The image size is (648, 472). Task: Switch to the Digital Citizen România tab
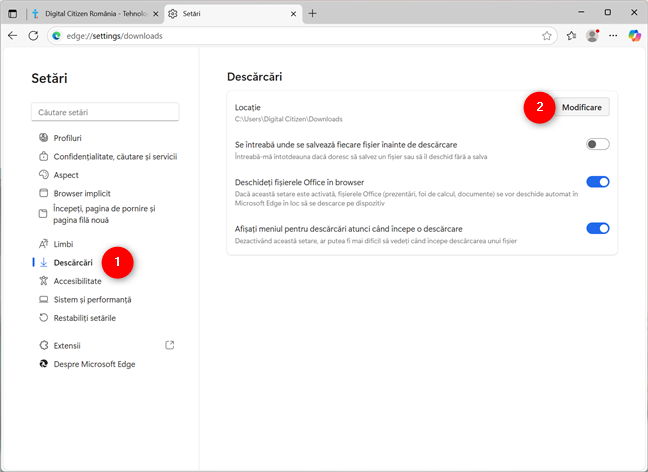pos(90,13)
